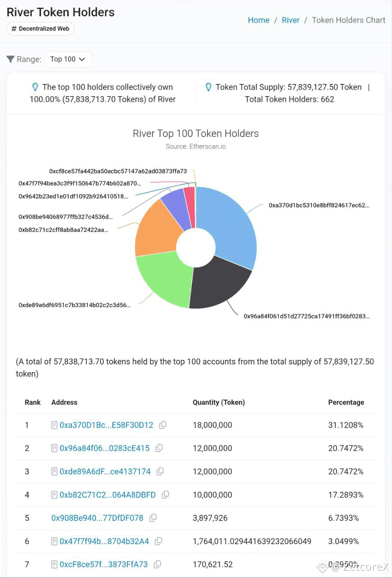
Task: Copy the rank 7 address 0xcF8ce57f
Action: pos(157,564)
